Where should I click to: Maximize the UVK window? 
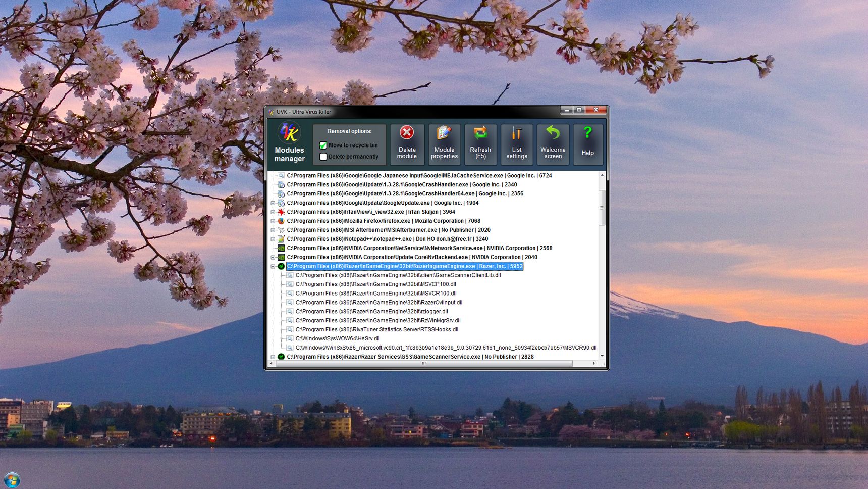pos(579,110)
